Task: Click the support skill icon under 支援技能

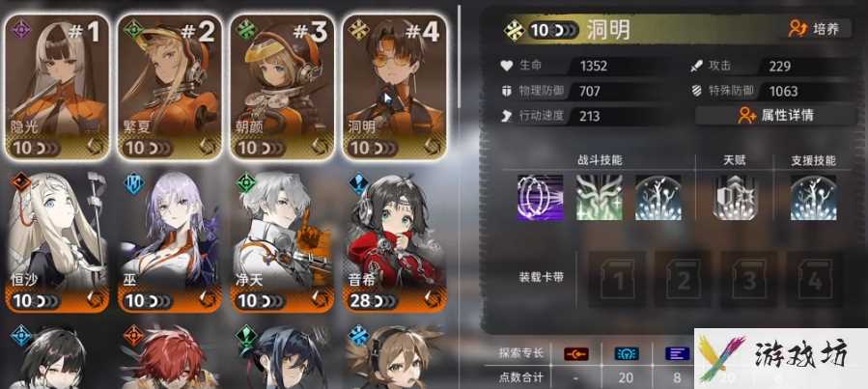Action: pyautogui.click(x=813, y=198)
